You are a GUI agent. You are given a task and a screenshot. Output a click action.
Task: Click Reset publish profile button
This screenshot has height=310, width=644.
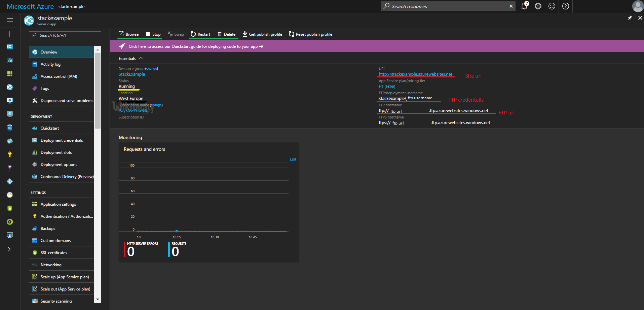(x=310, y=34)
